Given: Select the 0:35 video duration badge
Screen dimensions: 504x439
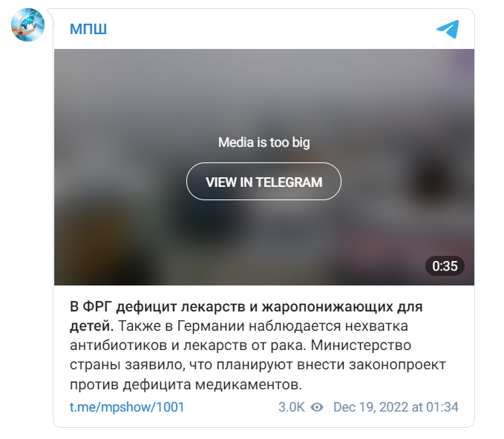Looking at the screenshot, I should [445, 266].
